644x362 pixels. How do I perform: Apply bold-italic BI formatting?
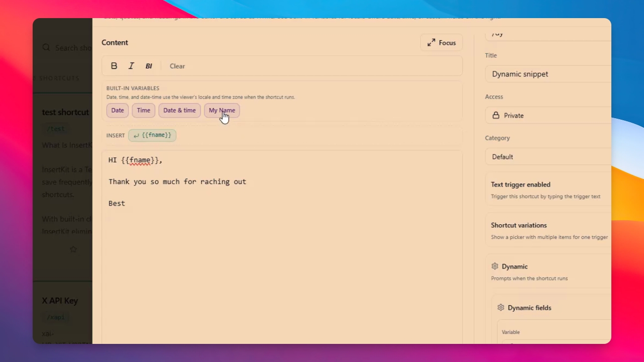click(149, 66)
